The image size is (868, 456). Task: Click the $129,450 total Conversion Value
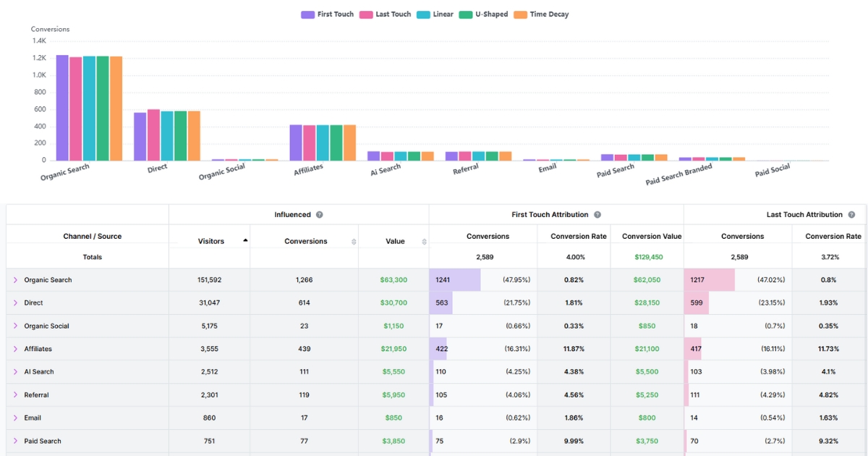click(x=650, y=256)
